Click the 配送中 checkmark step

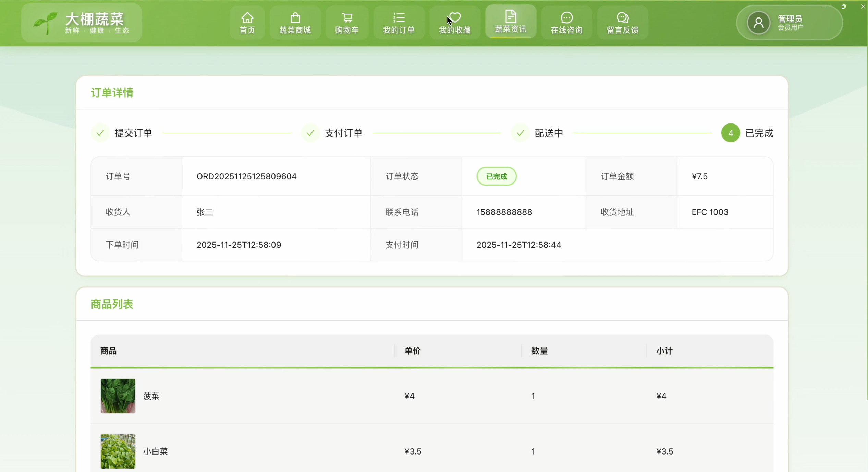520,133
